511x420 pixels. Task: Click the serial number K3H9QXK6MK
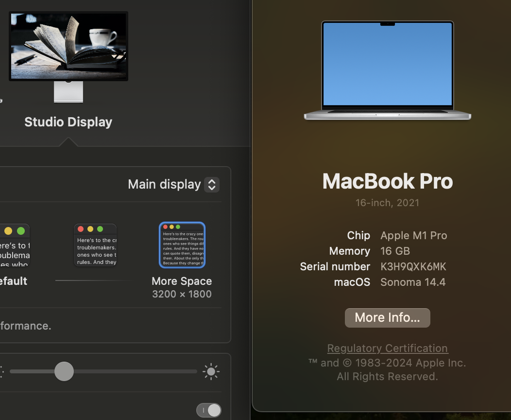(413, 267)
